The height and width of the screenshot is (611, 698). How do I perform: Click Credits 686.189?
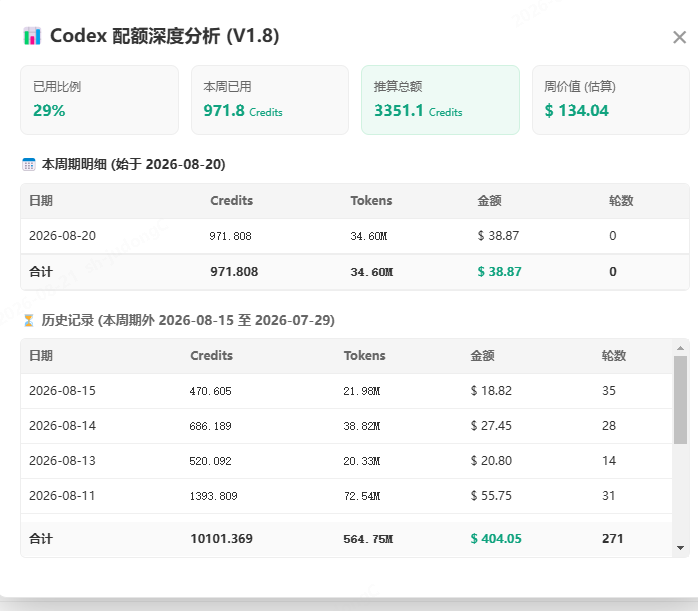[211, 426]
